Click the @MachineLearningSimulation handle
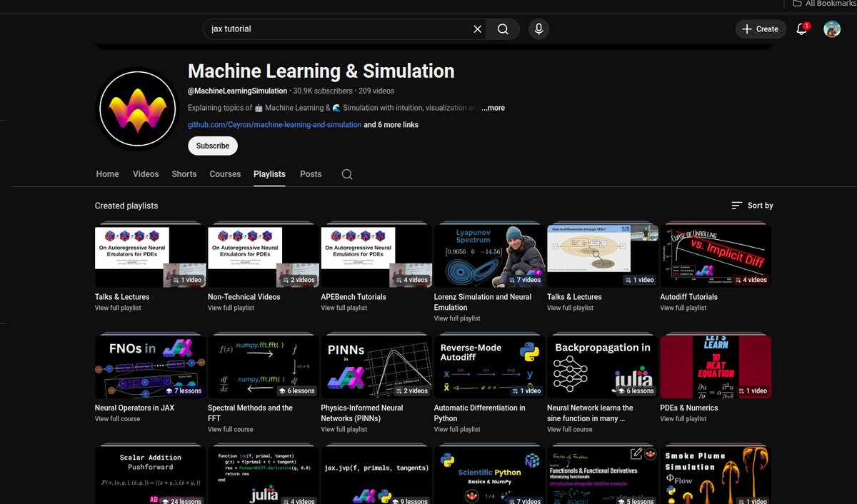857x504 pixels. (x=238, y=91)
